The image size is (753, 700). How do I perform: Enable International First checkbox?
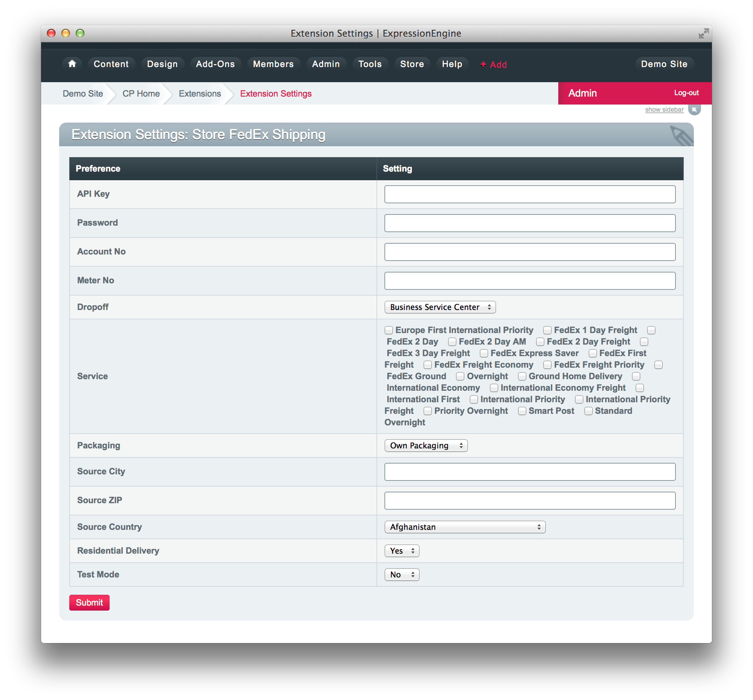(x=640, y=388)
